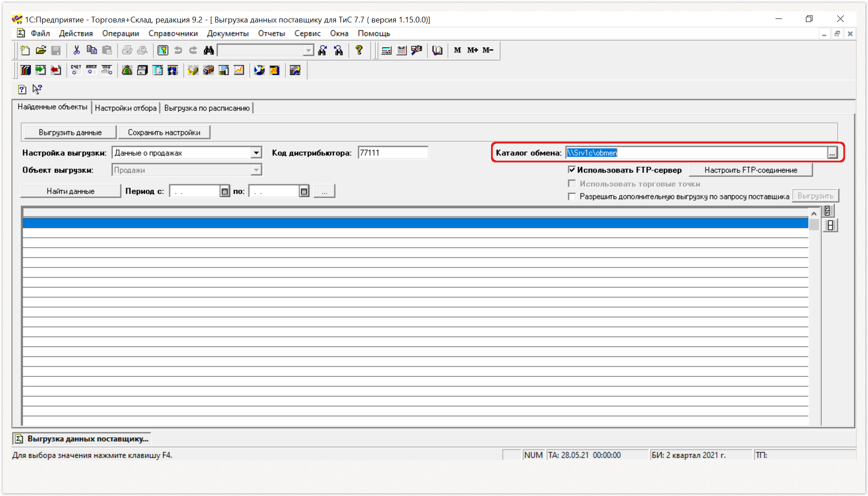Click the red arrow outgoing document icon
Viewport: 868px width, 496px height.
pos(56,70)
